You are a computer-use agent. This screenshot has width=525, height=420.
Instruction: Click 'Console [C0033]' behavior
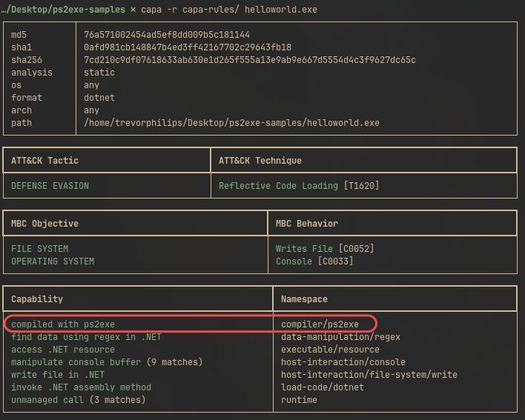[x=314, y=261]
